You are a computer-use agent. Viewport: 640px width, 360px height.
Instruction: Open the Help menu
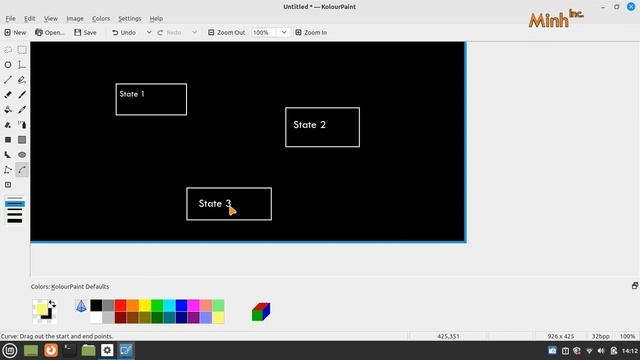156,18
